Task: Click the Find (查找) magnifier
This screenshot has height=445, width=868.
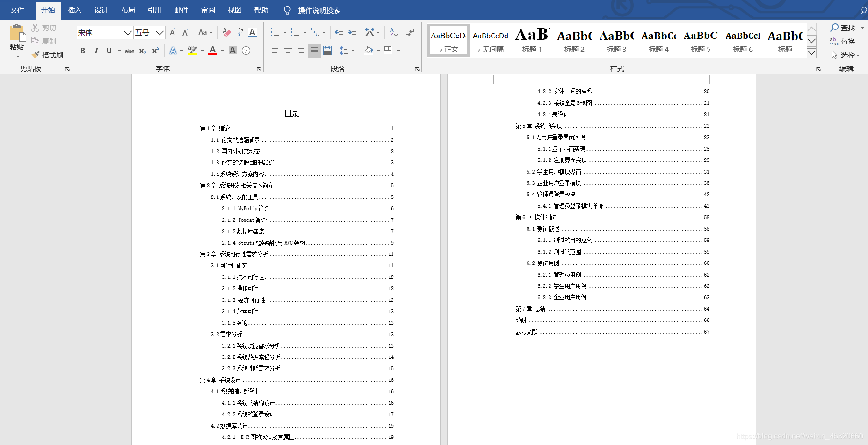Action: [834, 28]
